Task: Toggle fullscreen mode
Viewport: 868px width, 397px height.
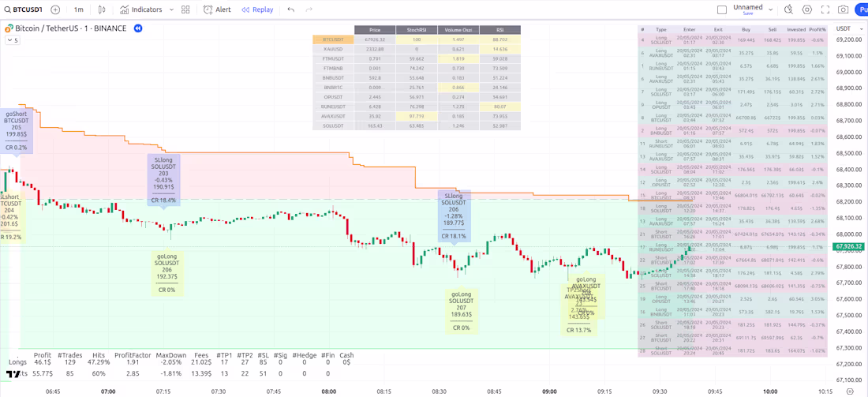Action: (x=825, y=9)
